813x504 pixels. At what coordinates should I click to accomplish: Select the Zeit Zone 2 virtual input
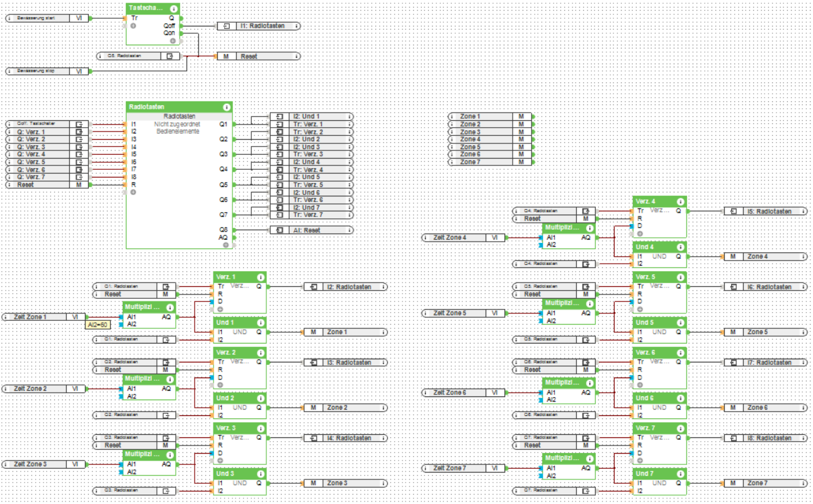tap(44, 389)
